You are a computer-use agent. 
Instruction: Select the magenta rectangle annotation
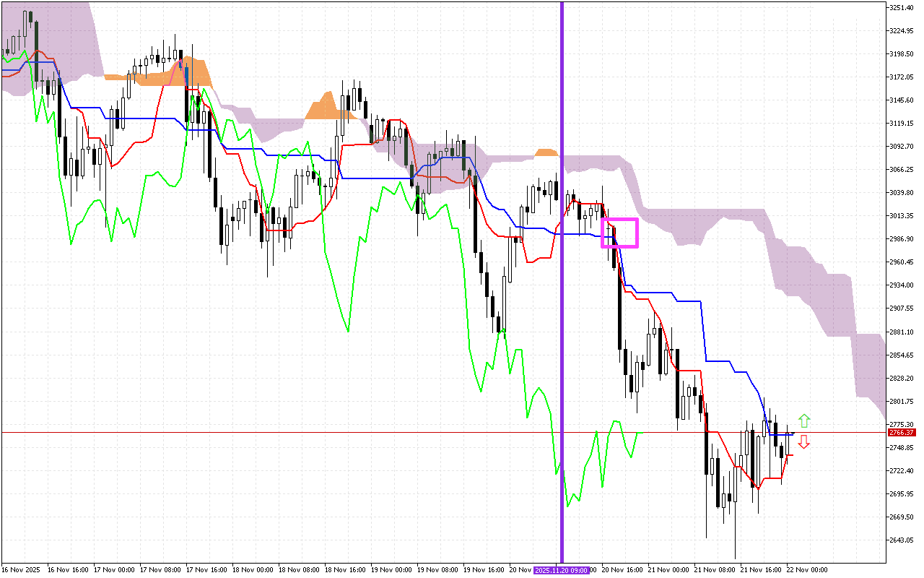pos(619,234)
